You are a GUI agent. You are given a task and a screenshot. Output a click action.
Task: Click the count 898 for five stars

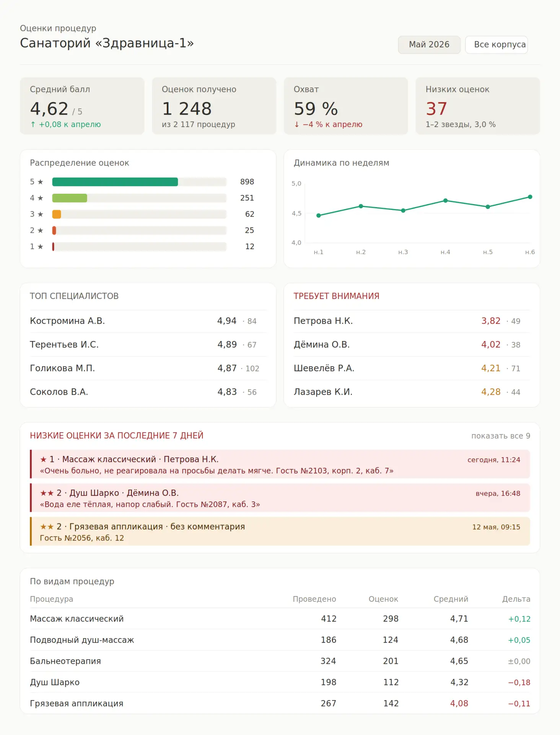[247, 182]
